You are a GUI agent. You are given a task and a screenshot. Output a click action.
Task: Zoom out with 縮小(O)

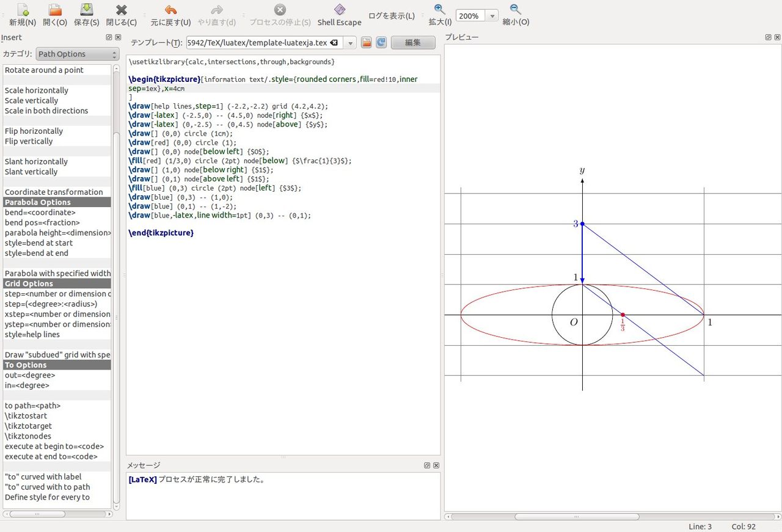(516, 15)
